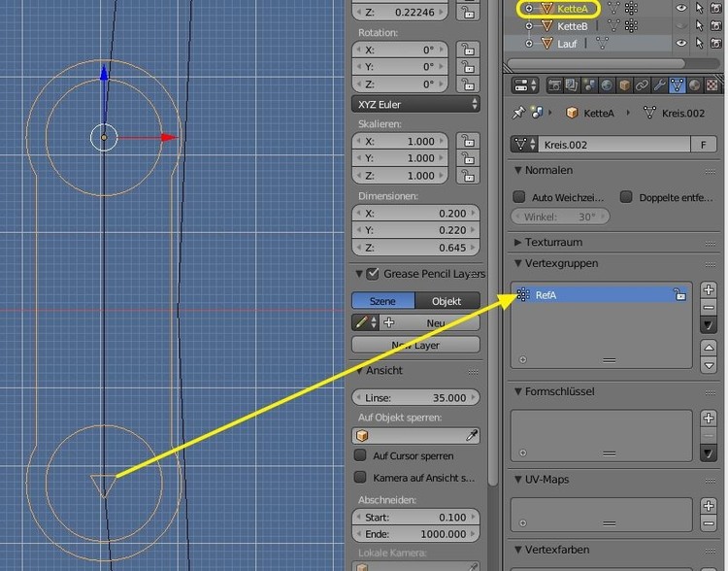The image size is (728, 571).
Task: Toggle visibility eye for KetteA
Action: [x=681, y=8]
